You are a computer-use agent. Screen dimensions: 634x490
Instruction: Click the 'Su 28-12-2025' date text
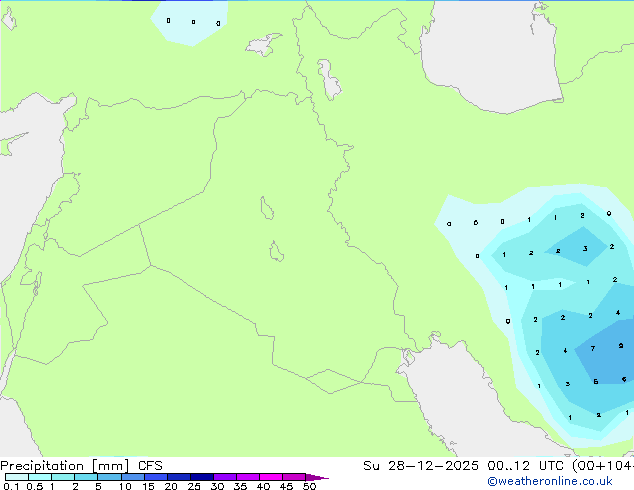coord(421,466)
